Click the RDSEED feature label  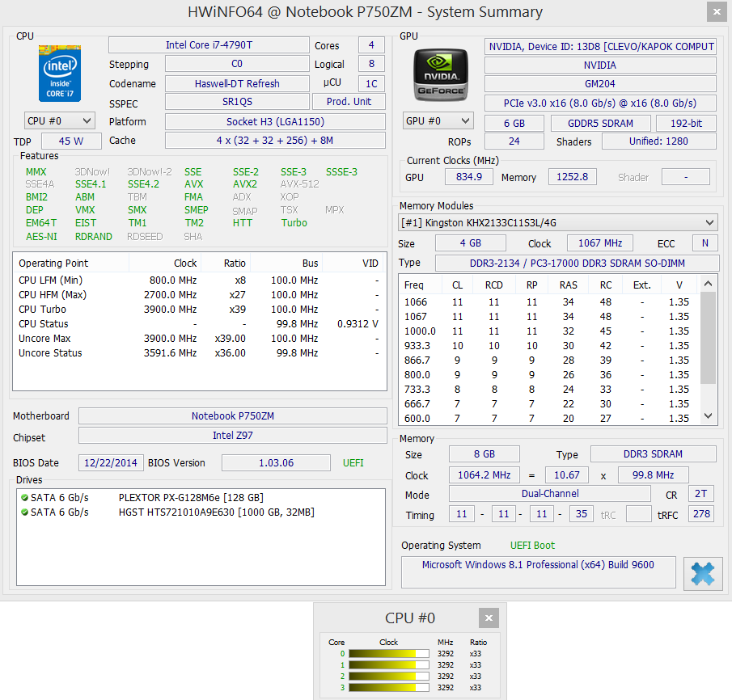coord(145,237)
